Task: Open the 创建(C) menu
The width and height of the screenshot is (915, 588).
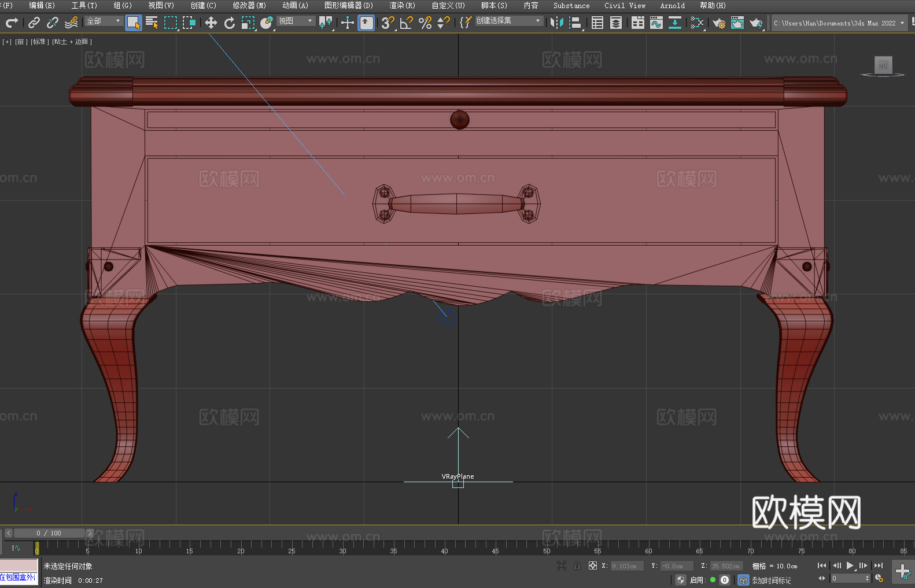Action: click(204, 5)
